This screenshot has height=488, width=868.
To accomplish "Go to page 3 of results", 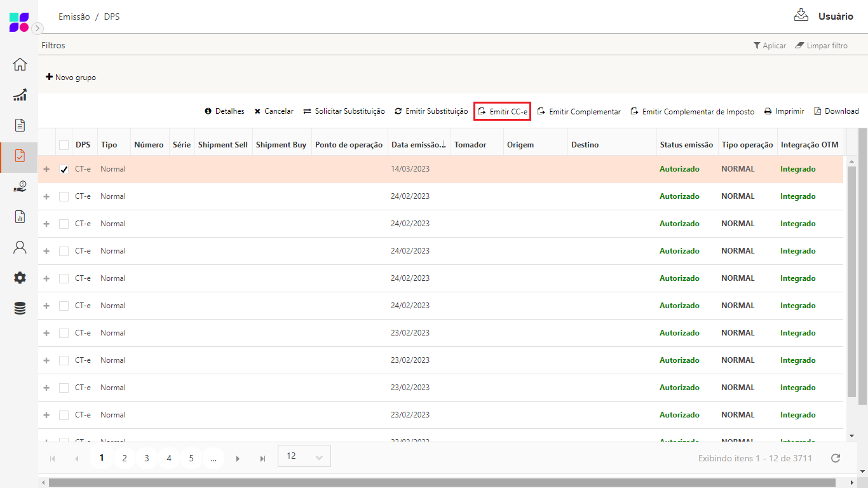I will pyautogui.click(x=147, y=458).
